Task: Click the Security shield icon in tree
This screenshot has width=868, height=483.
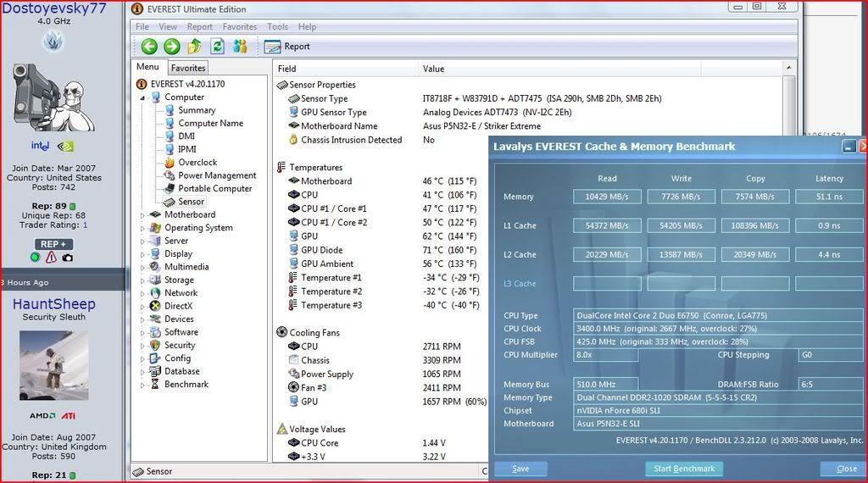Action: (156, 345)
